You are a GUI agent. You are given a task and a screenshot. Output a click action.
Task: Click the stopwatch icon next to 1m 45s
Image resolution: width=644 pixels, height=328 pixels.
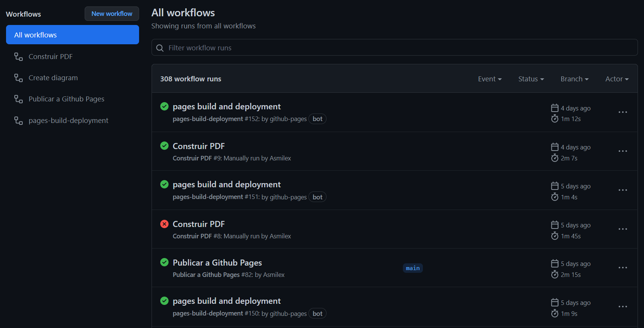click(x=555, y=236)
